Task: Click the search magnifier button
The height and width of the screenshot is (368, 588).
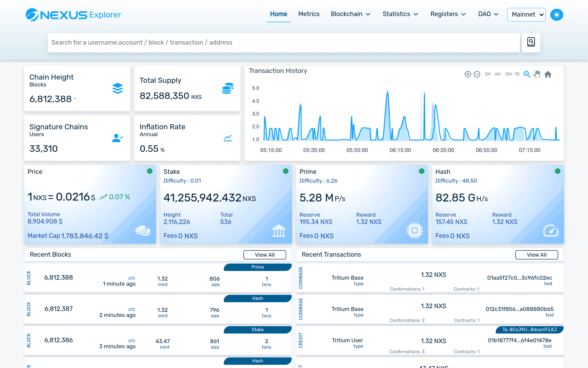Action: click(x=531, y=42)
